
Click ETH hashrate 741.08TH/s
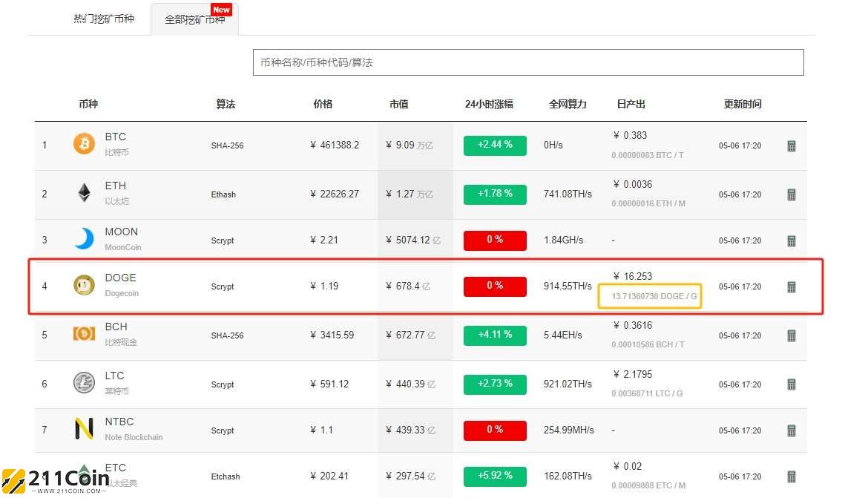[x=568, y=194]
